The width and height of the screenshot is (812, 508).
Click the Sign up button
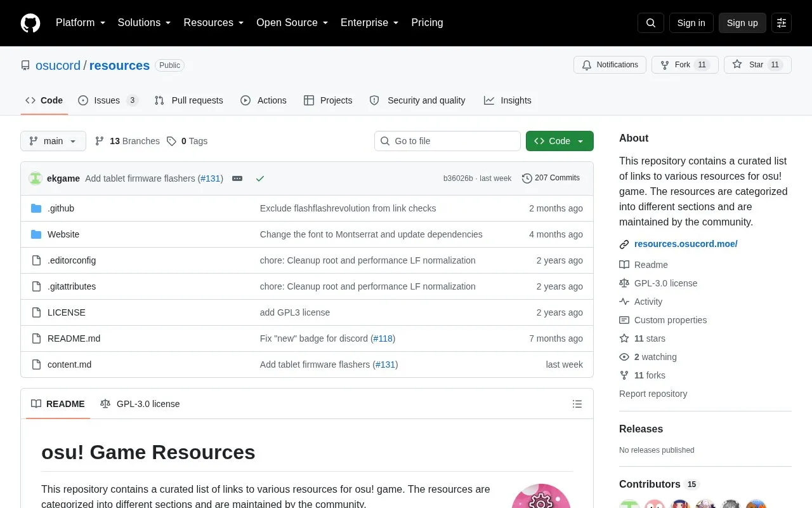[742, 23]
